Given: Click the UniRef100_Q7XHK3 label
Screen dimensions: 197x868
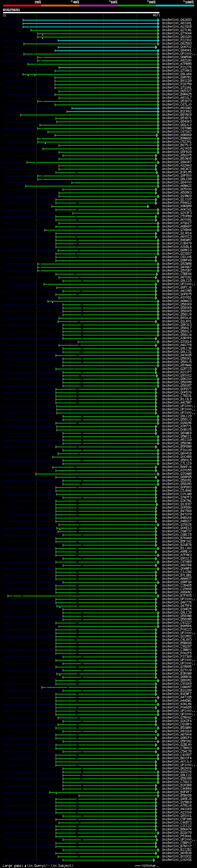Looking at the screenshot, I should [177, 71].
